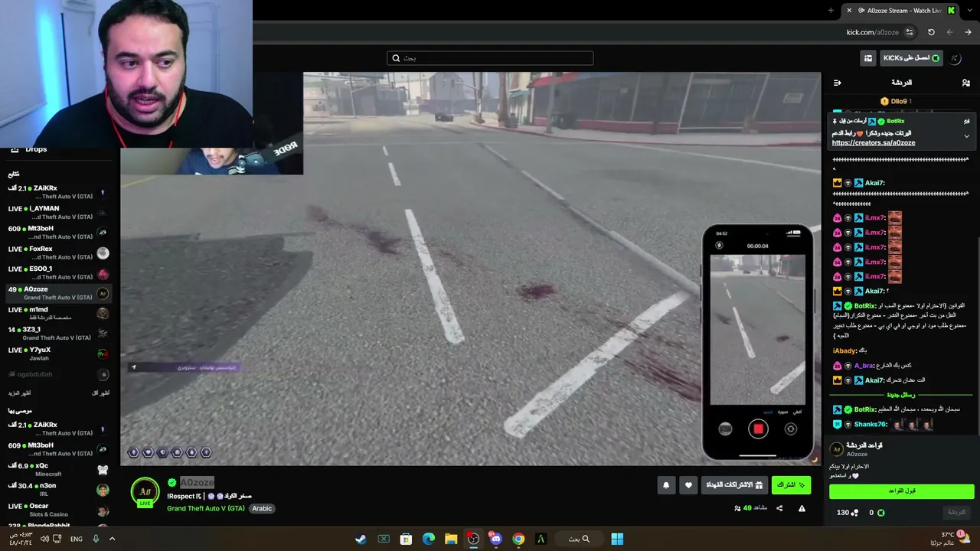
Task: Show hidden system tray icons
Action: [112, 539]
